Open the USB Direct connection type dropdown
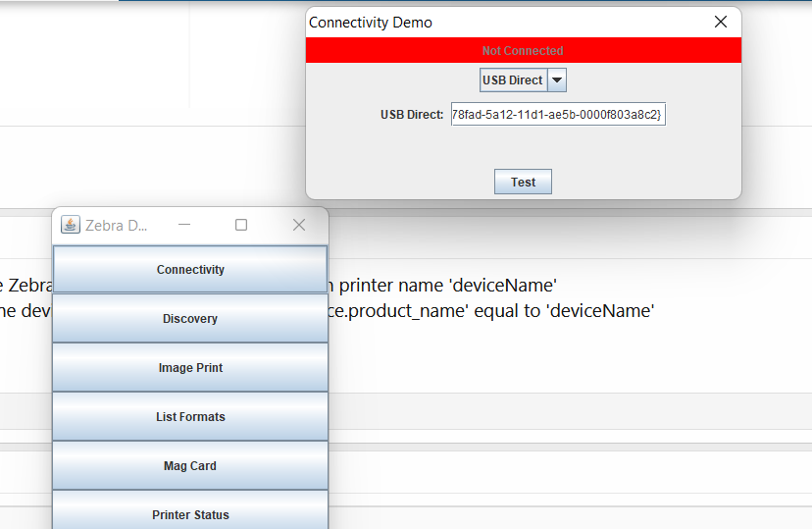812x529 pixels. coord(523,80)
